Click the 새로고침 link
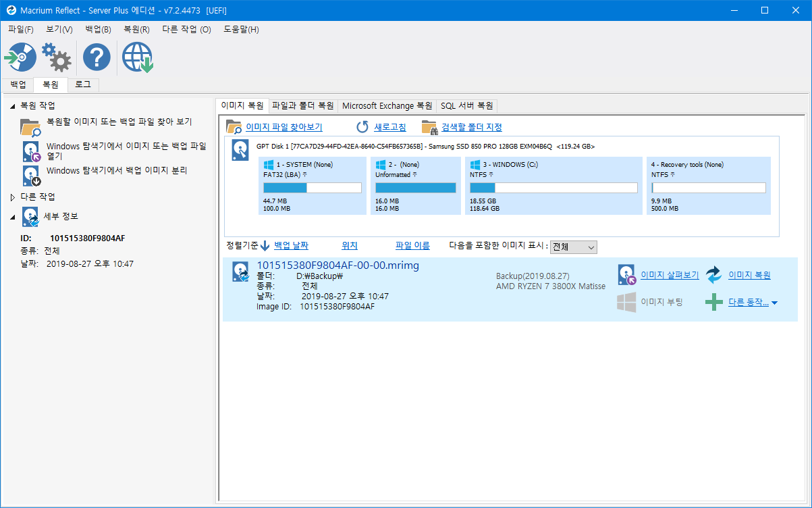This screenshot has width=812, height=508. [390, 127]
